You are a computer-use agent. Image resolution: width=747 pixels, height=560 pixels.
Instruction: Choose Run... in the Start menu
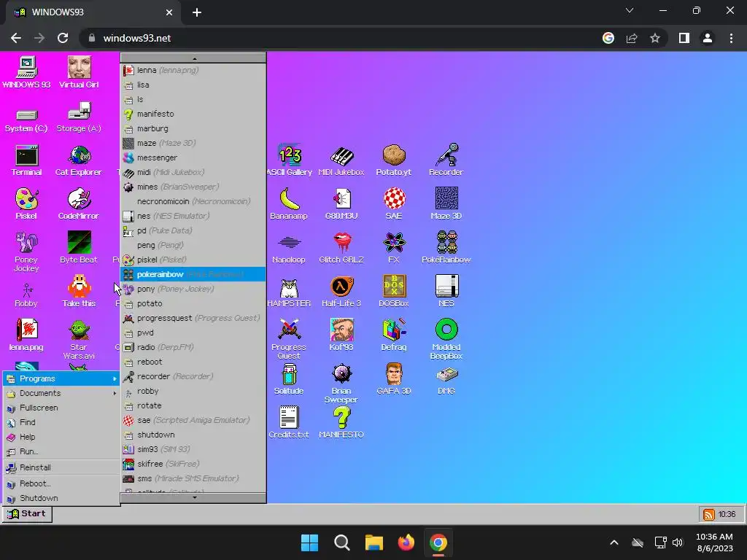61,451
